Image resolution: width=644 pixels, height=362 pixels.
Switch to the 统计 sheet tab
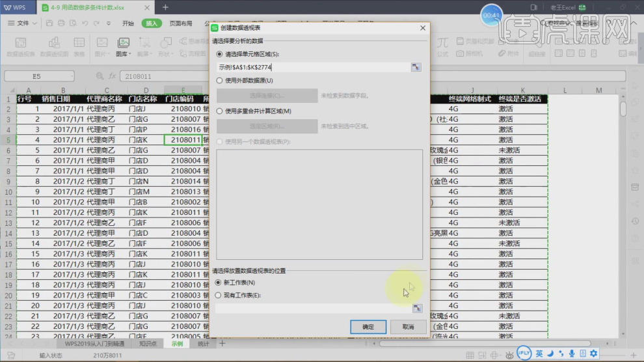(x=204, y=344)
